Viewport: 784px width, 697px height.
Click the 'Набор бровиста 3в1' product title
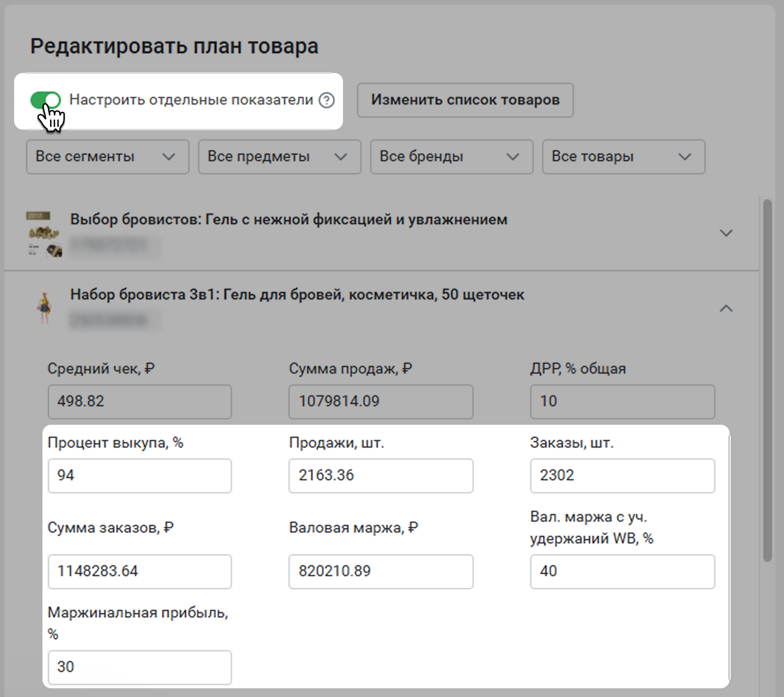click(297, 295)
